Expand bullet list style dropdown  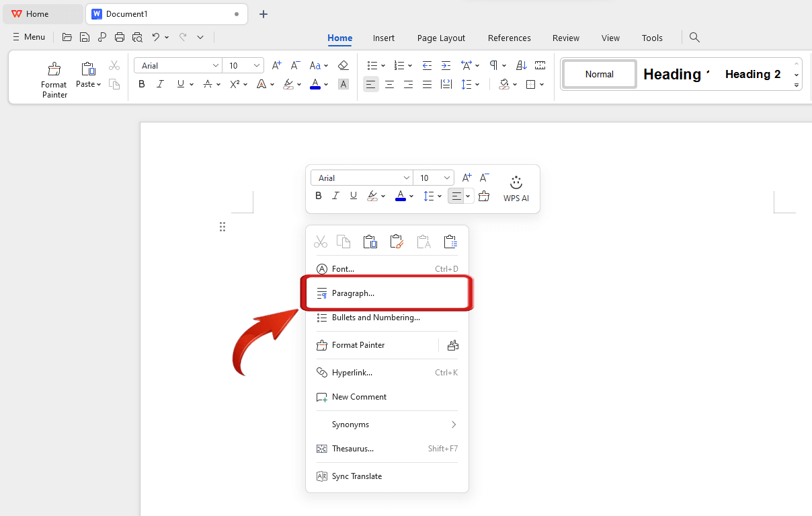pos(383,65)
